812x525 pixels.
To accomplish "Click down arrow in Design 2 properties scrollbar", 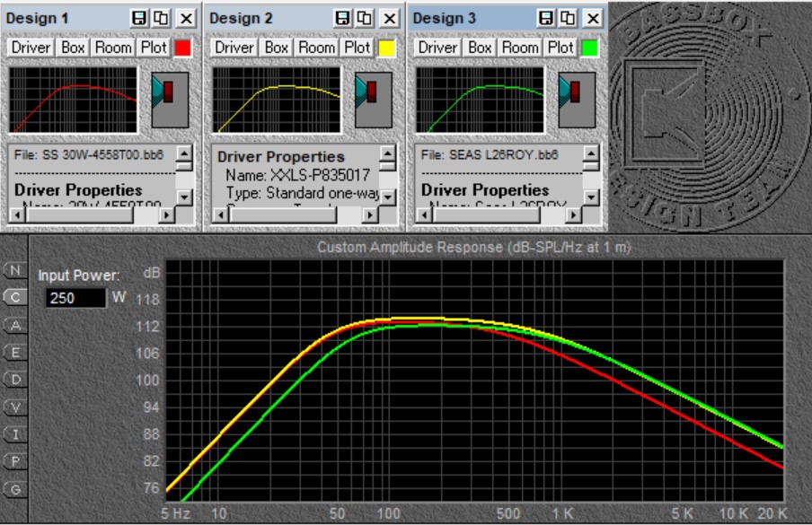I will pos(388,197).
